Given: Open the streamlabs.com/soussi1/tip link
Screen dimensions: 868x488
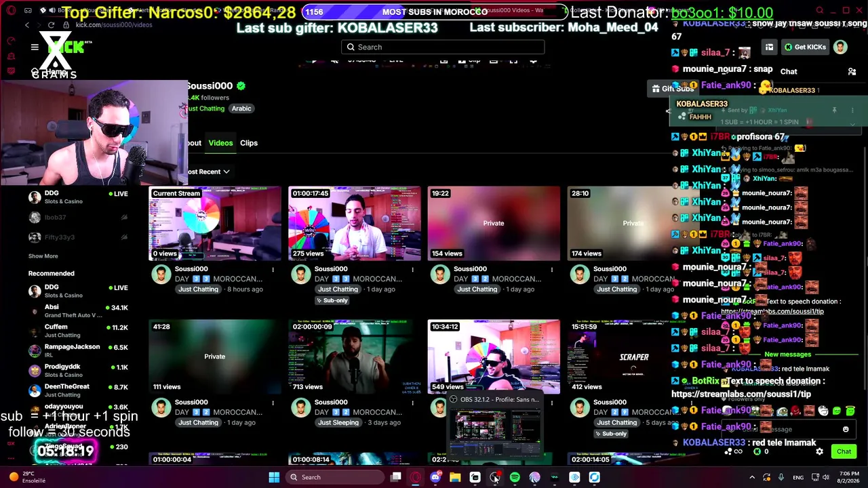Looking at the screenshot, I should pos(772,312).
